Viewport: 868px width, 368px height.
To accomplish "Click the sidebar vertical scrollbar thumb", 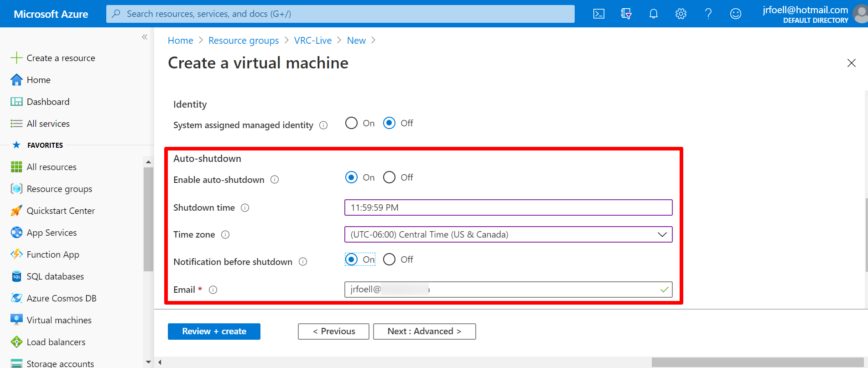I will [148, 219].
